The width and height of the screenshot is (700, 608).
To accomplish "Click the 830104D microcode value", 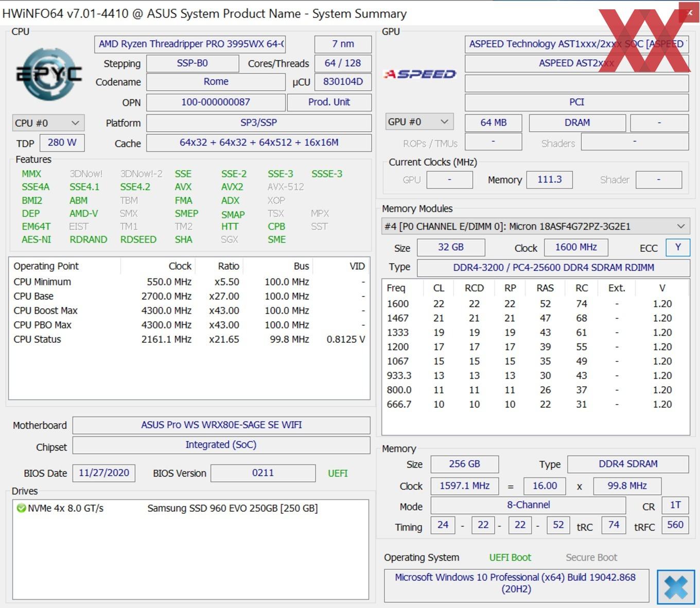I will point(343,82).
